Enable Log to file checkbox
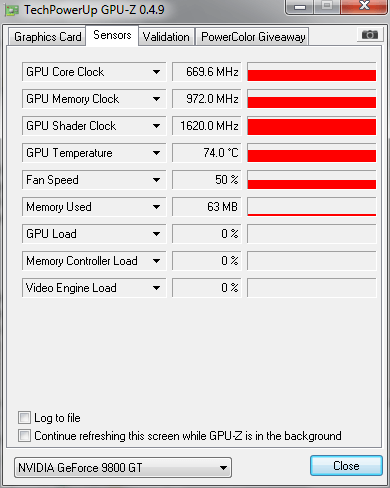 click(x=24, y=418)
